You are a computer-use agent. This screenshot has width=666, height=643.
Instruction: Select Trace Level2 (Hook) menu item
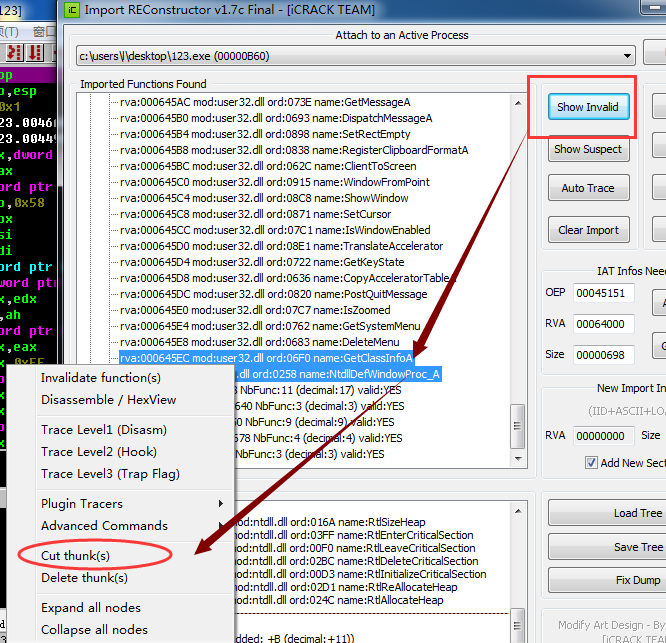pos(99,452)
